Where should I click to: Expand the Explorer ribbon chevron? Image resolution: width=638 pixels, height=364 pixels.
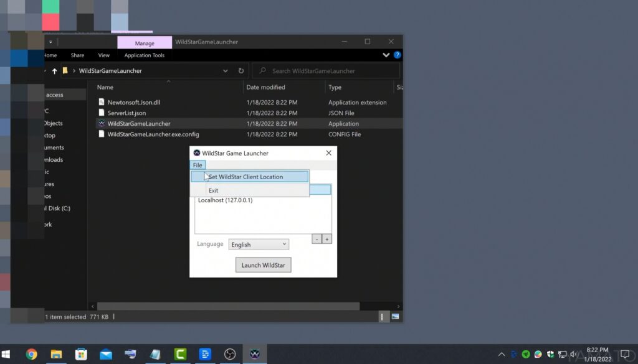coord(386,55)
